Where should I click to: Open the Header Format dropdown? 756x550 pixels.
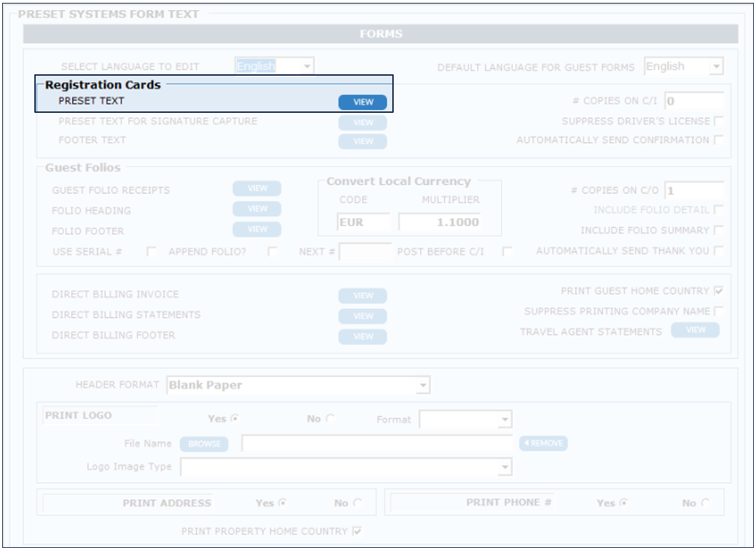pos(298,386)
